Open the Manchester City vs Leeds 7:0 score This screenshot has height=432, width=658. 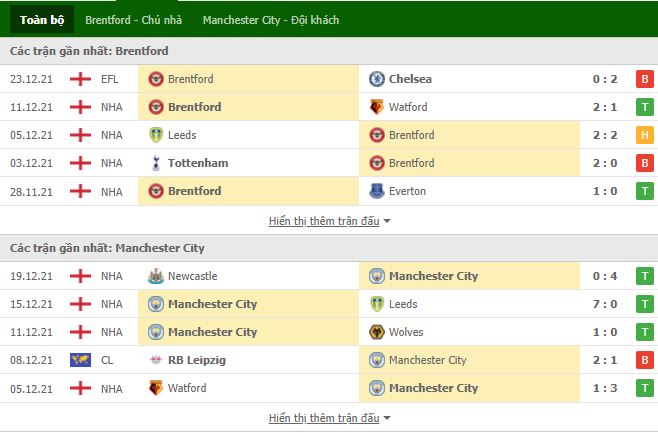605,304
